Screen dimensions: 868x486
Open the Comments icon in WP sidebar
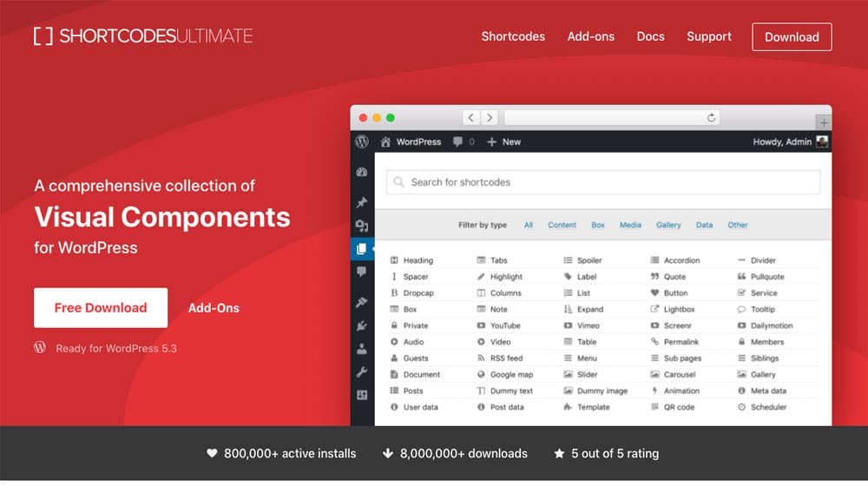[362, 272]
